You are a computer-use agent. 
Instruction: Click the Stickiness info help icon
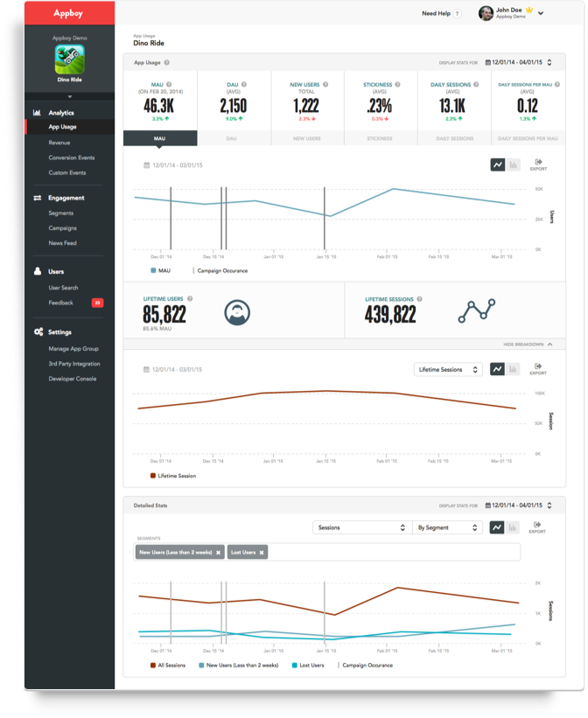(x=397, y=85)
